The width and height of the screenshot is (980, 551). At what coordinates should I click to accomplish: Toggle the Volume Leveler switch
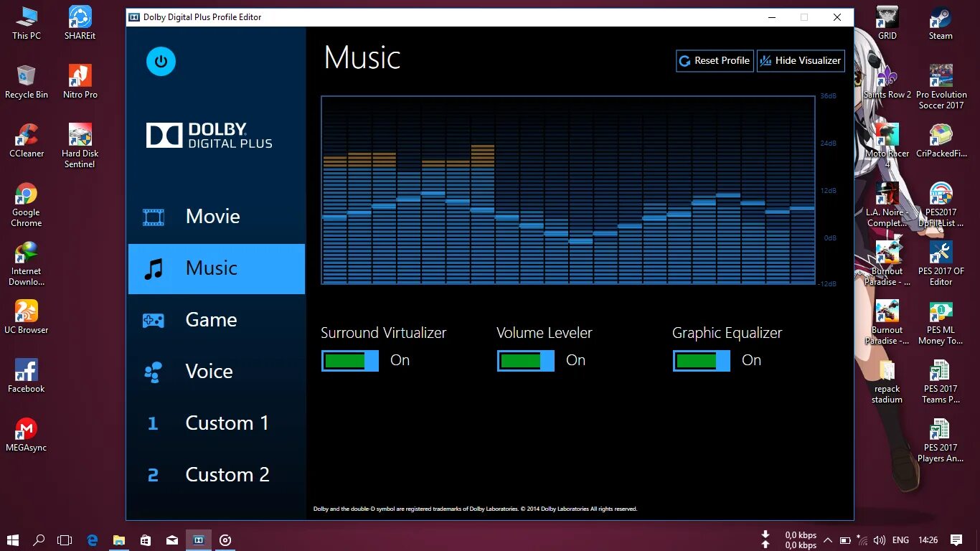click(525, 361)
